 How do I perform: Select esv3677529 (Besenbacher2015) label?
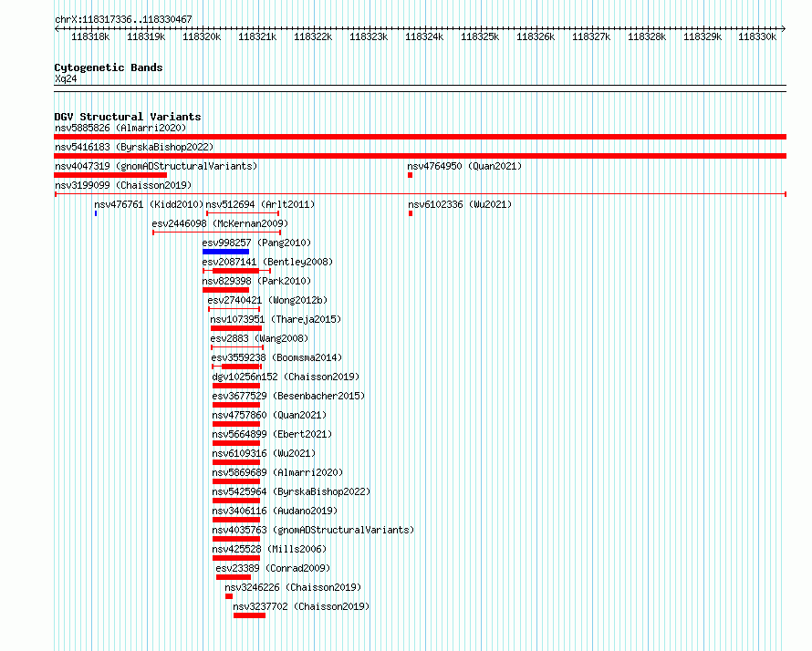(x=288, y=396)
